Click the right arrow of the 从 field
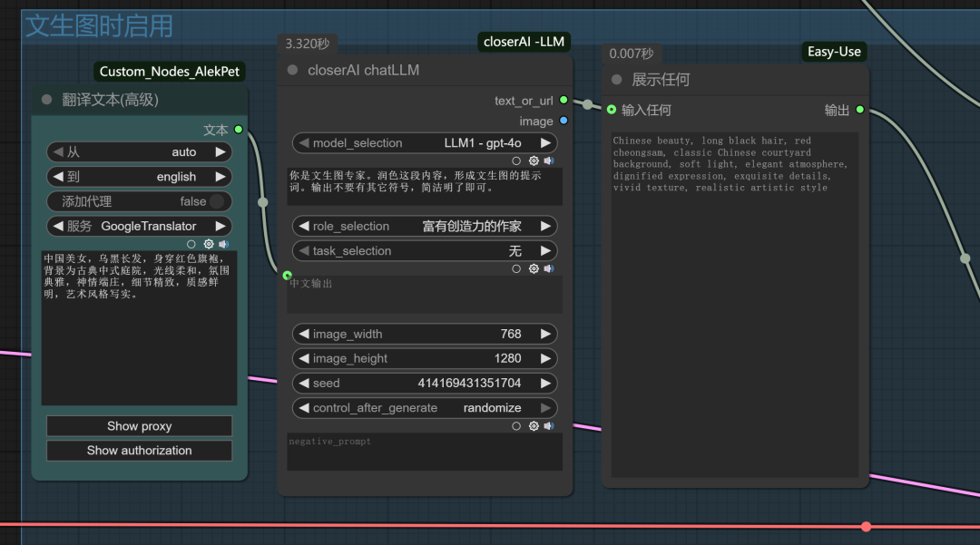 220,151
